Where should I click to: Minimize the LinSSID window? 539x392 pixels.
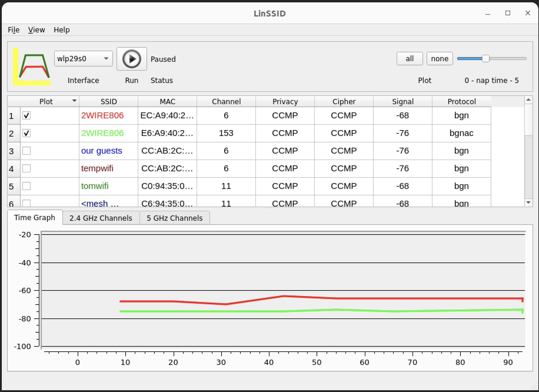point(488,13)
